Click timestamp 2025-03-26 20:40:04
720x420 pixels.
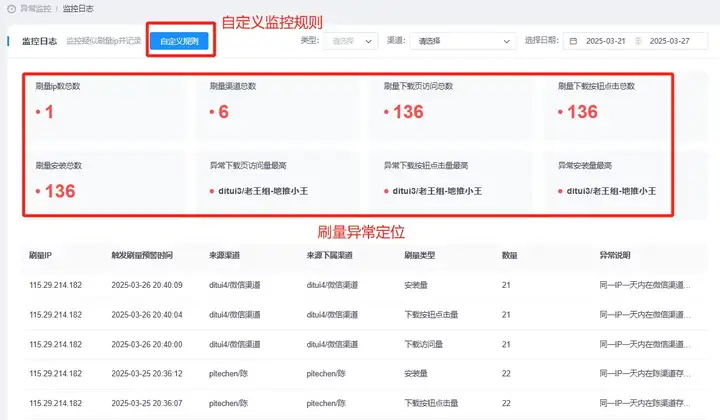click(147, 314)
